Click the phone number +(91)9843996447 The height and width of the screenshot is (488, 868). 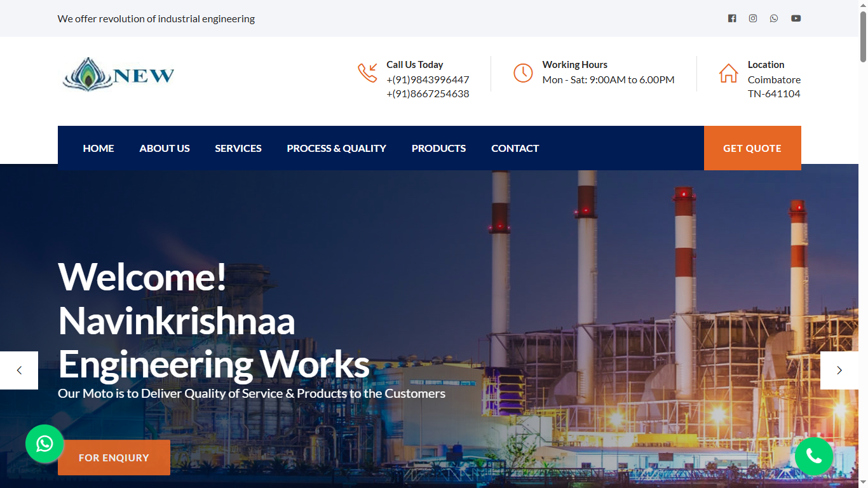pyautogui.click(x=428, y=79)
